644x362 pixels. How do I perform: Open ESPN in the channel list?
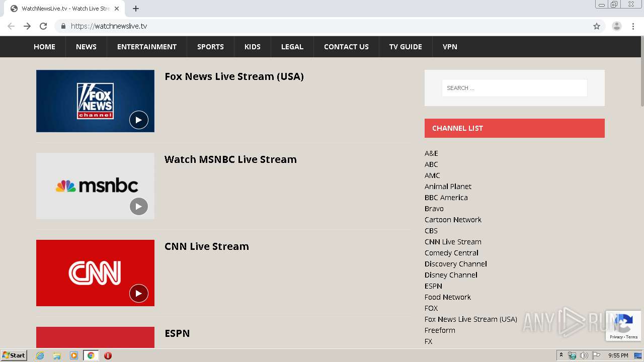(433, 286)
